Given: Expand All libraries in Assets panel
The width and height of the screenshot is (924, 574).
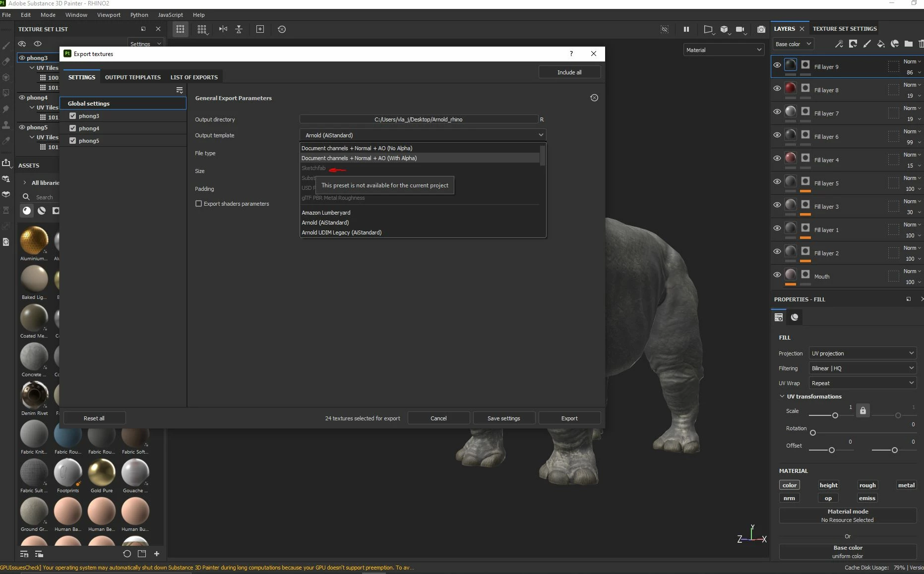Looking at the screenshot, I should pyautogui.click(x=25, y=183).
